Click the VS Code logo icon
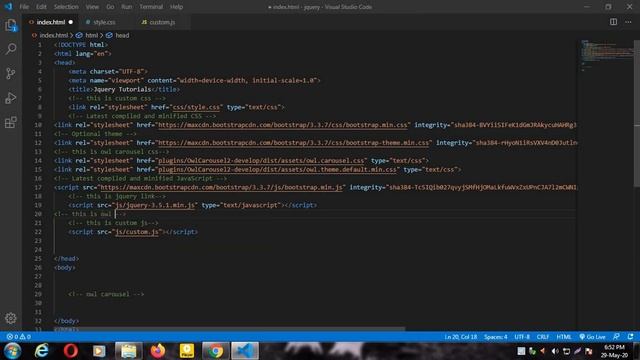The image size is (640, 360). (x=8, y=7)
